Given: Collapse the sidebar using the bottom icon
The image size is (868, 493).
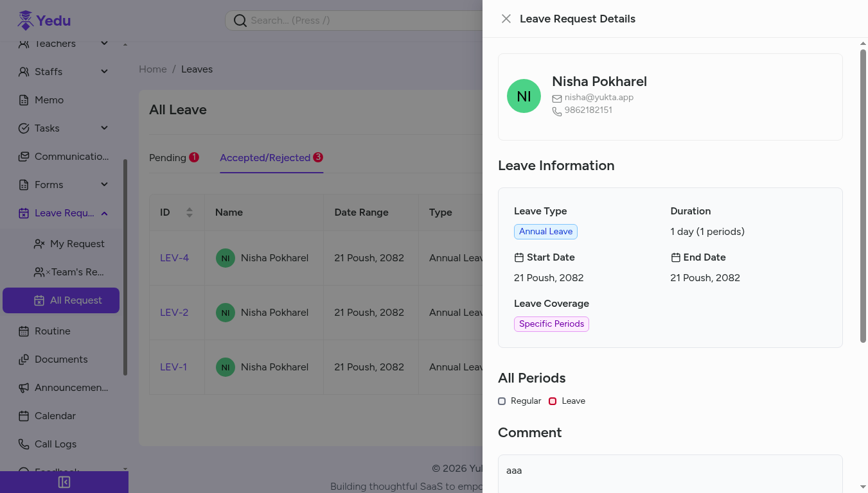Looking at the screenshot, I should tap(64, 482).
